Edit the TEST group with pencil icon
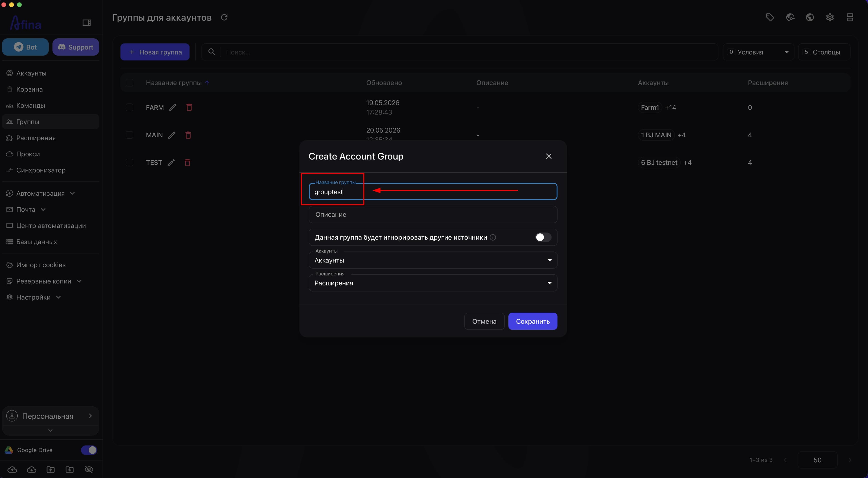The width and height of the screenshot is (868, 478). pos(171,163)
